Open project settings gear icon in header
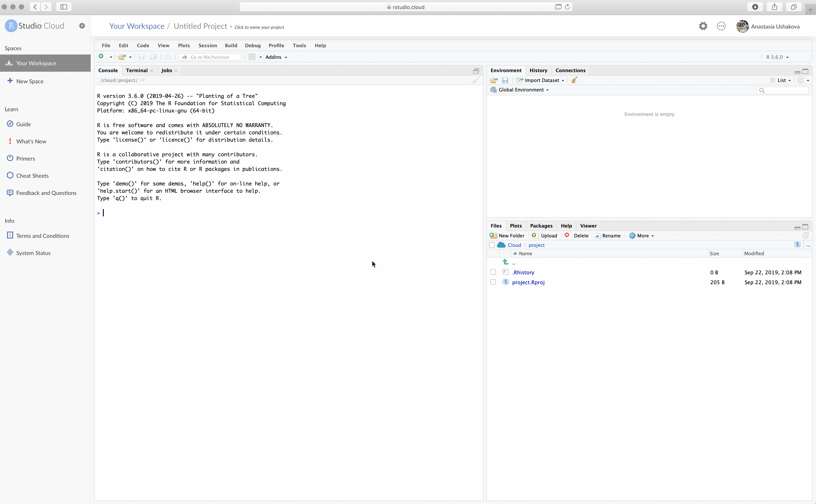The width and height of the screenshot is (816, 504). click(x=703, y=26)
